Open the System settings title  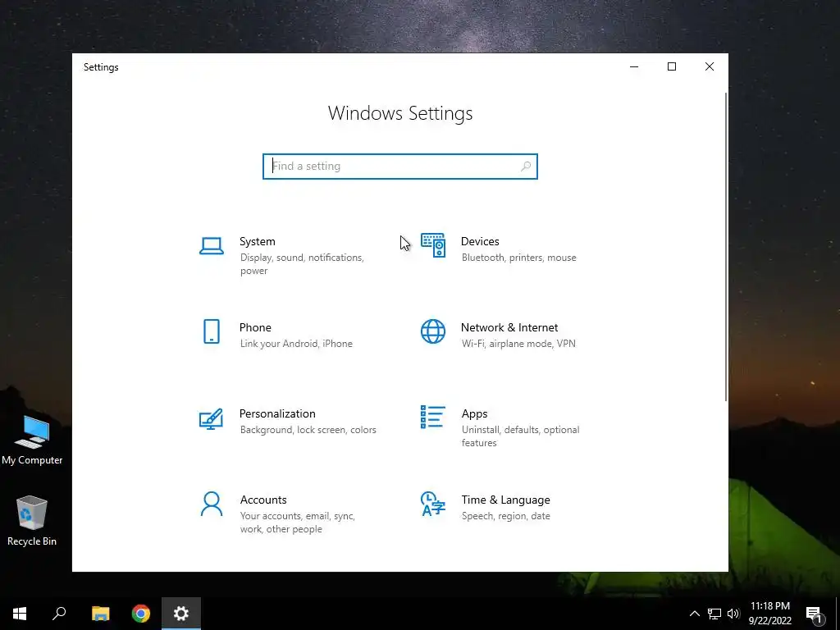(257, 242)
